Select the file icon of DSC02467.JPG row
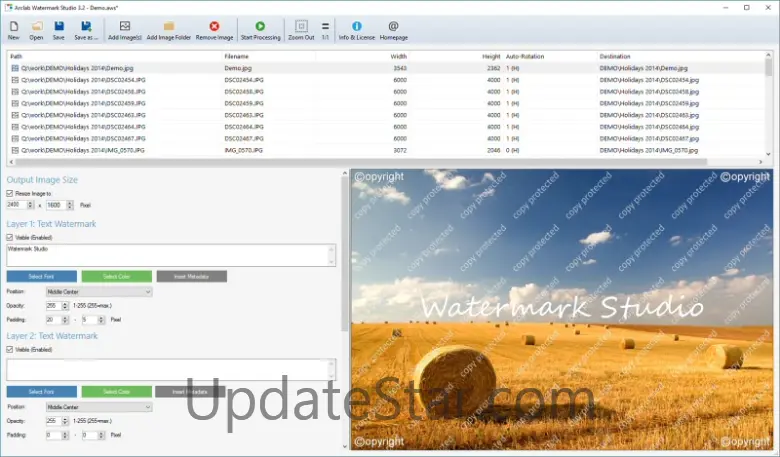 15,139
